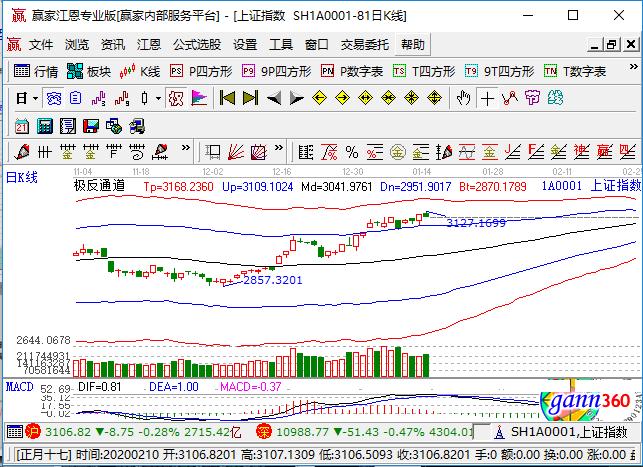Toggle the 极 reversal channel icon
The height and width of the screenshot is (467, 643).
pos(176,98)
